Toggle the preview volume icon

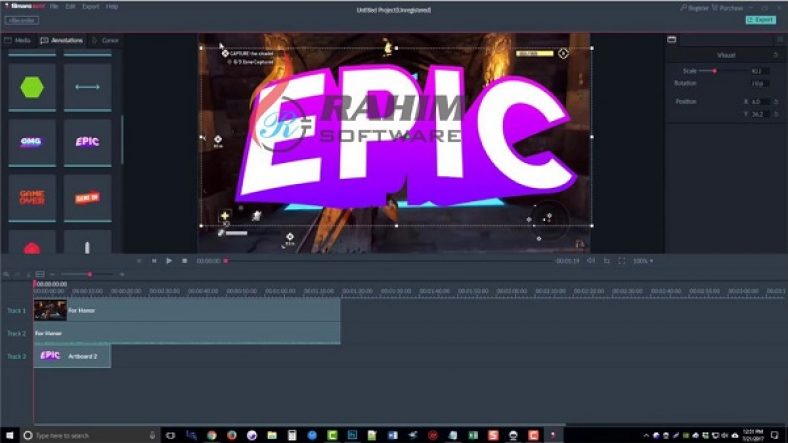click(x=592, y=261)
